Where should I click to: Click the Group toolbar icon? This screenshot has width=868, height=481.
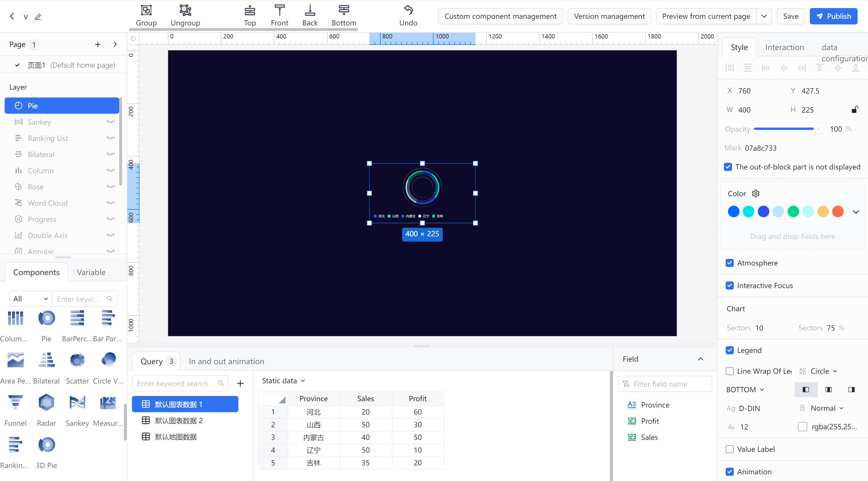click(146, 10)
